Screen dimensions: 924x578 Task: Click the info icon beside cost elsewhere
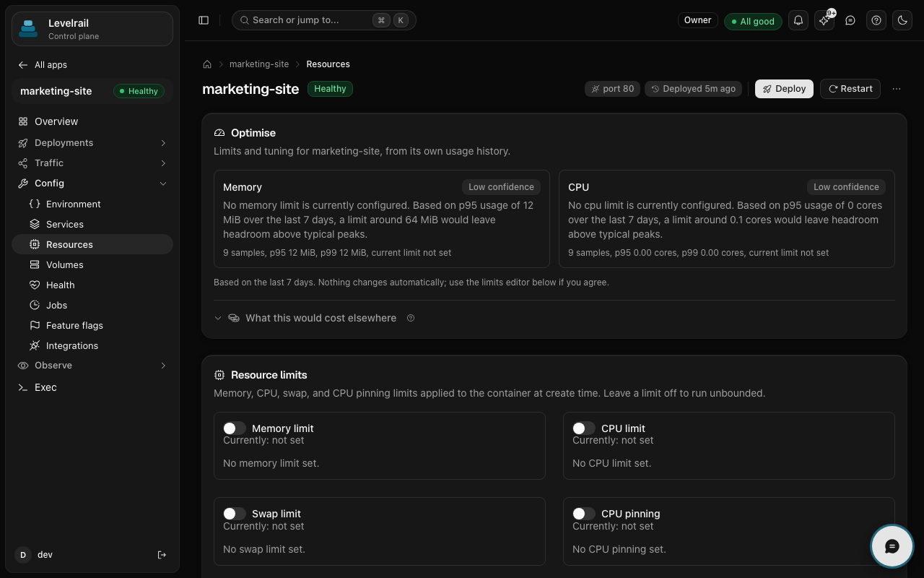411,318
